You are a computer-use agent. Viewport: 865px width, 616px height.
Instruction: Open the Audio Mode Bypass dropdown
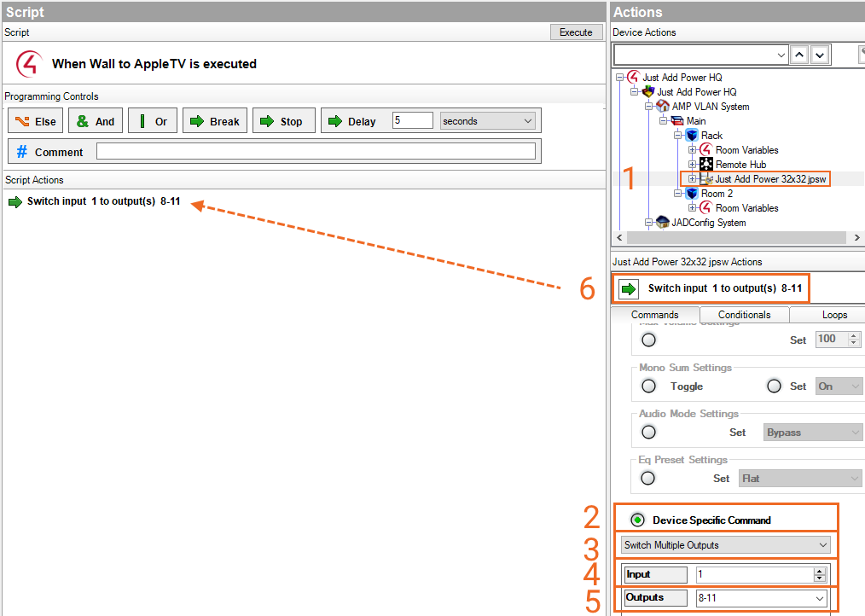[x=812, y=433]
